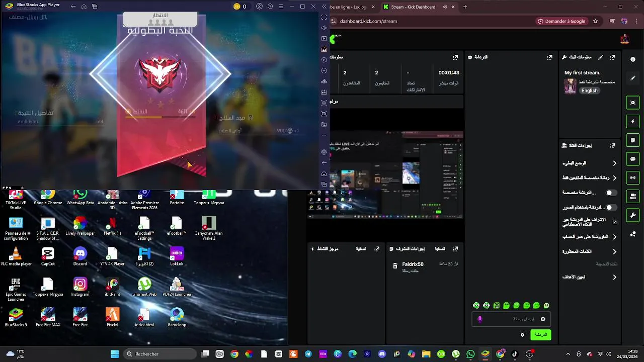Open emoji picker in chat message box
644x362 pixels.
point(543,319)
